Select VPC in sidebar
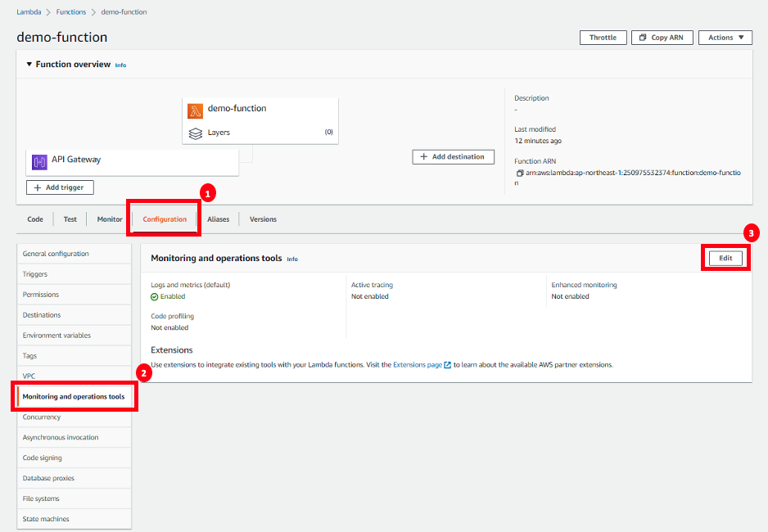This screenshot has height=532, width=768. click(74, 376)
